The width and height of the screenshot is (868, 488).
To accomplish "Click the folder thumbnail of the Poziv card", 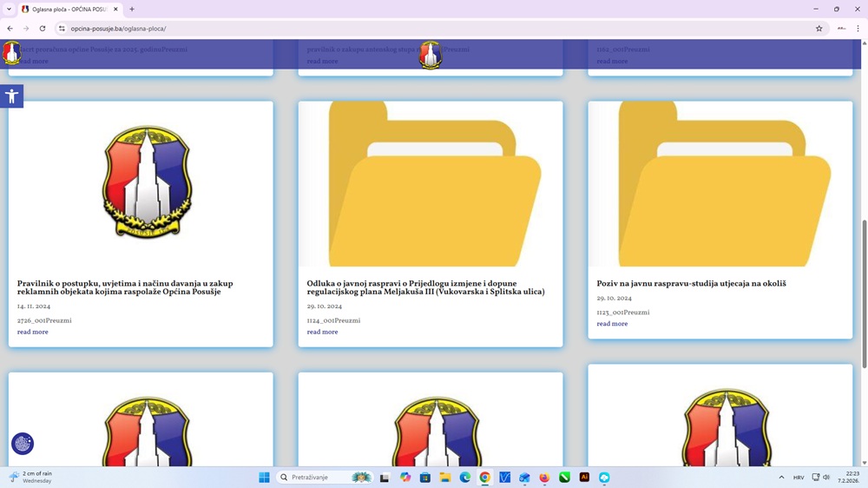I will [720, 184].
